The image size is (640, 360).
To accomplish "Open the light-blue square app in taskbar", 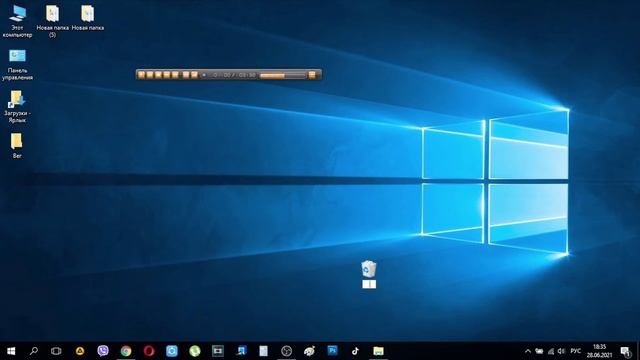I will 172,351.
